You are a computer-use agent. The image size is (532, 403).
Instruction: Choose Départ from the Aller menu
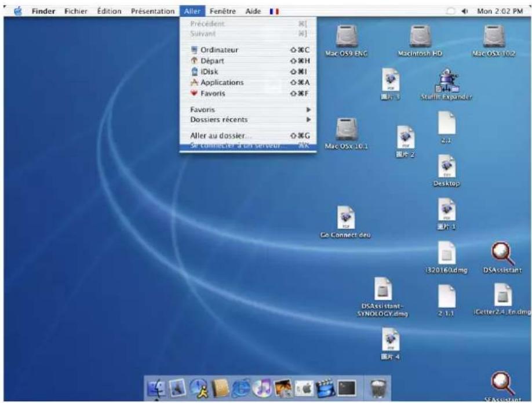click(x=248, y=61)
